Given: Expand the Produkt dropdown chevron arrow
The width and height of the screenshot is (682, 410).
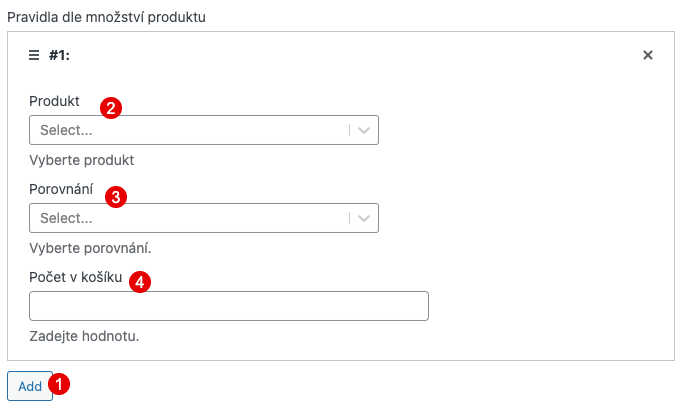Looking at the screenshot, I should click(x=364, y=130).
